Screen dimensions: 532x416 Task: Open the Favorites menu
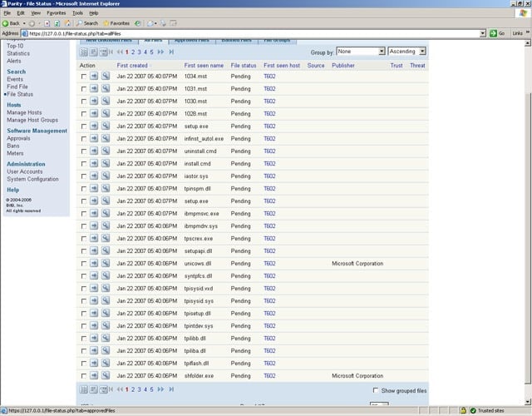[x=57, y=13]
